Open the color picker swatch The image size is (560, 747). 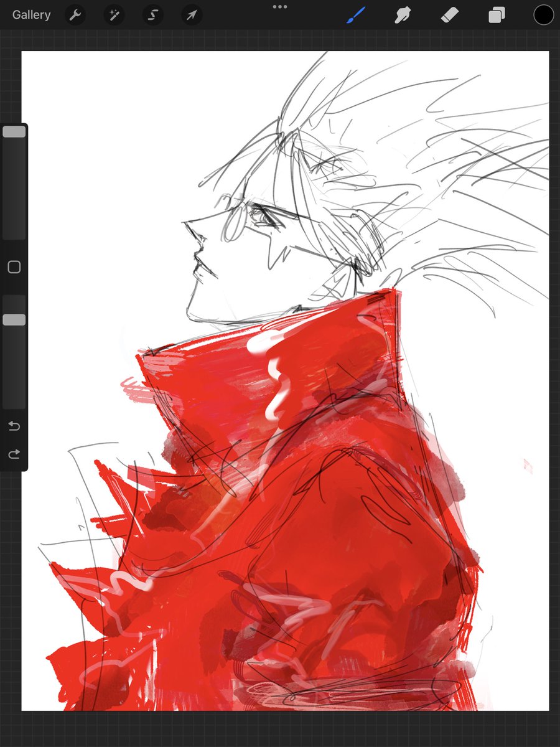pos(543,14)
